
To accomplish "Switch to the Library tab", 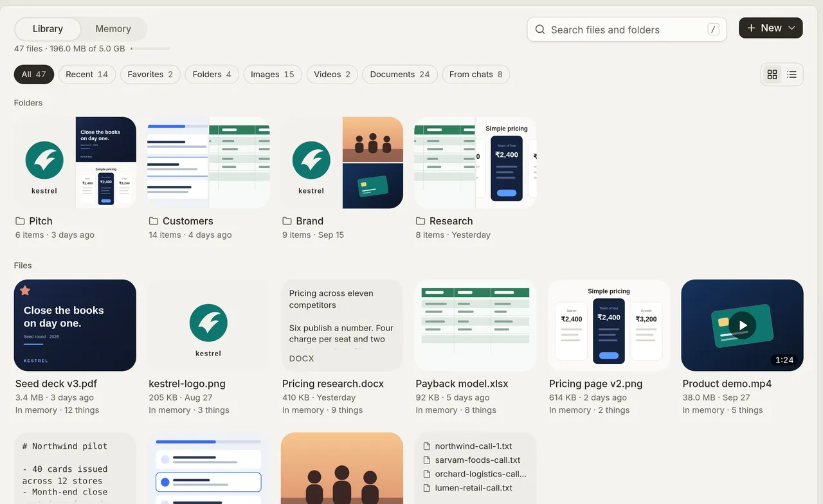I will [48, 29].
